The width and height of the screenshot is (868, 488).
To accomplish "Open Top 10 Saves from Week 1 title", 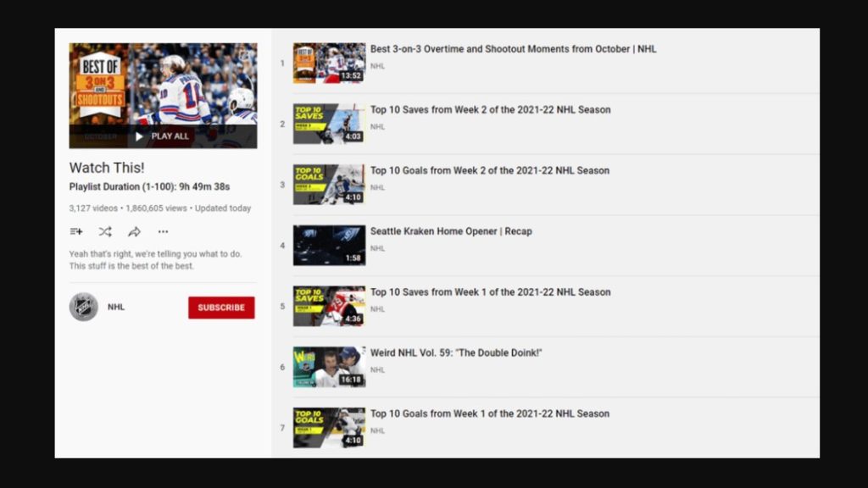I will point(491,292).
